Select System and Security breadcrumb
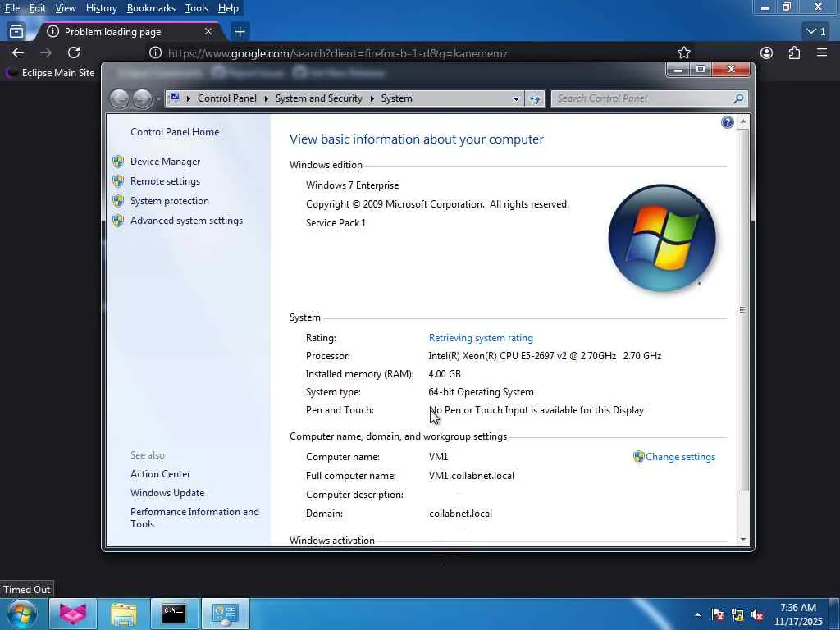 (x=319, y=98)
